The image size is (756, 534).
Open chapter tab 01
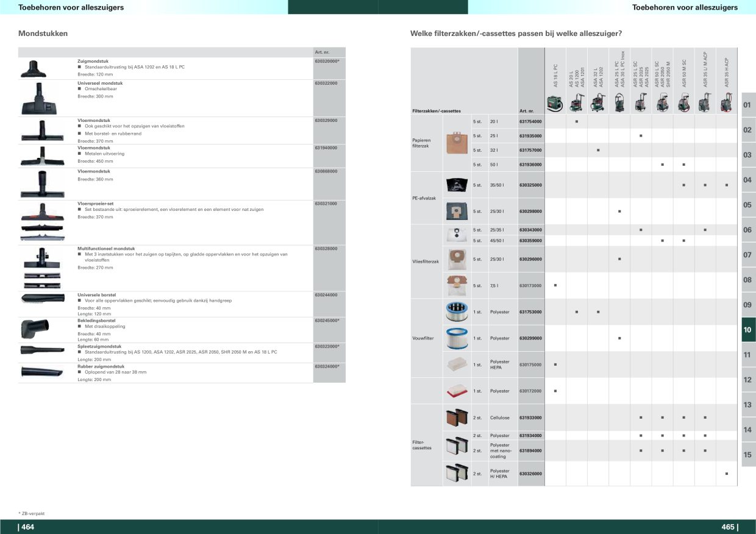point(748,105)
